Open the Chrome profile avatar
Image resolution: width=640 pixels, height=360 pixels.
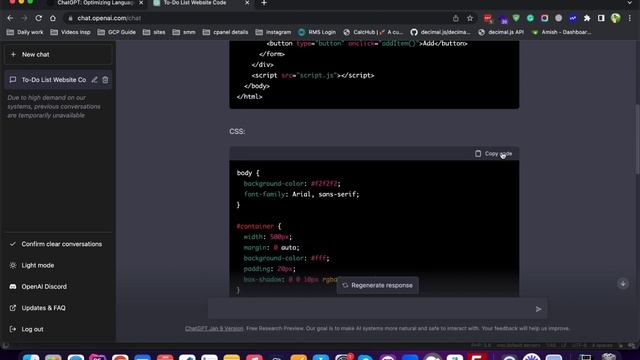click(616, 18)
